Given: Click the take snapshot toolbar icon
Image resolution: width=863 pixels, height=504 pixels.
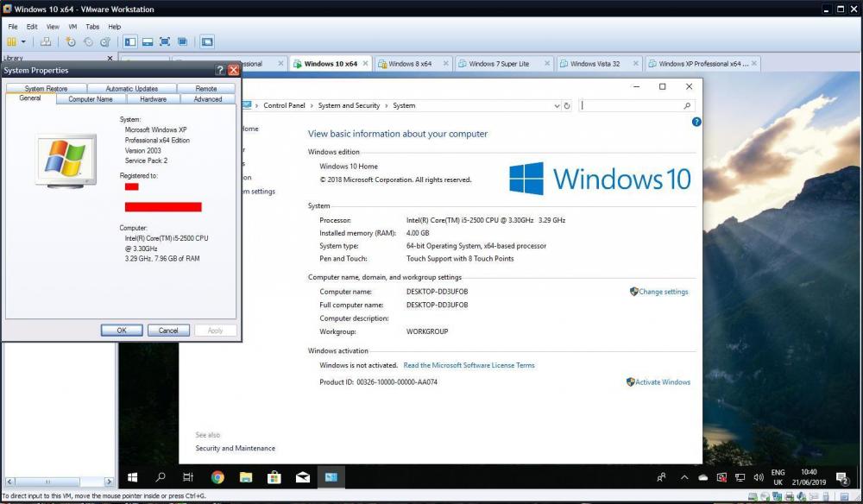Looking at the screenshot, I should [x=71, y=41].
